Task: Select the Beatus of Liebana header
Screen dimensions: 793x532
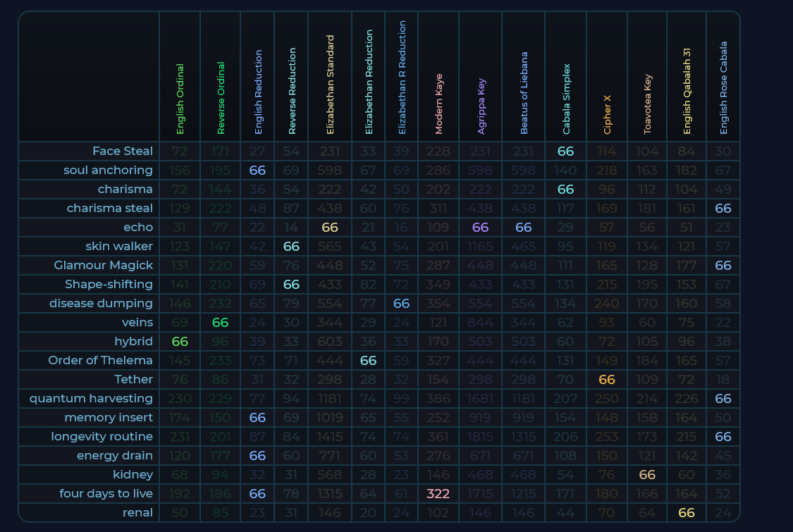Action: coord(524,92)
